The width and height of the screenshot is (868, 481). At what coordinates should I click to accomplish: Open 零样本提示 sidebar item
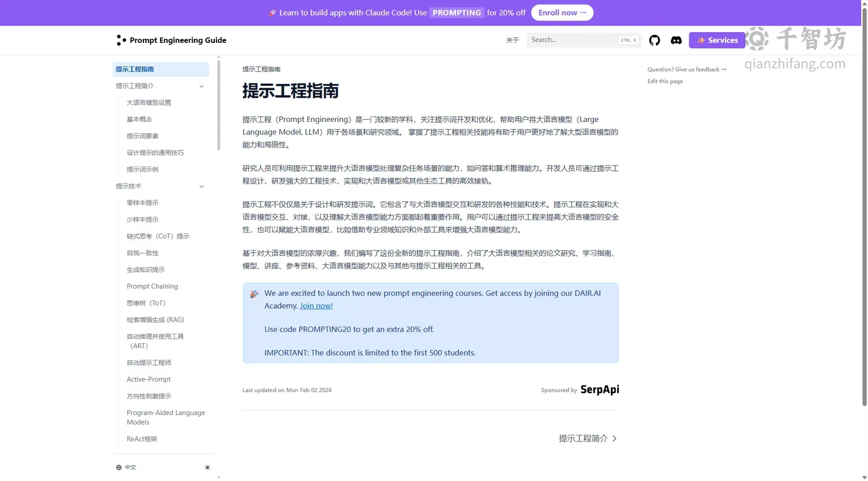pyautogui.click(x=142, y=203)
